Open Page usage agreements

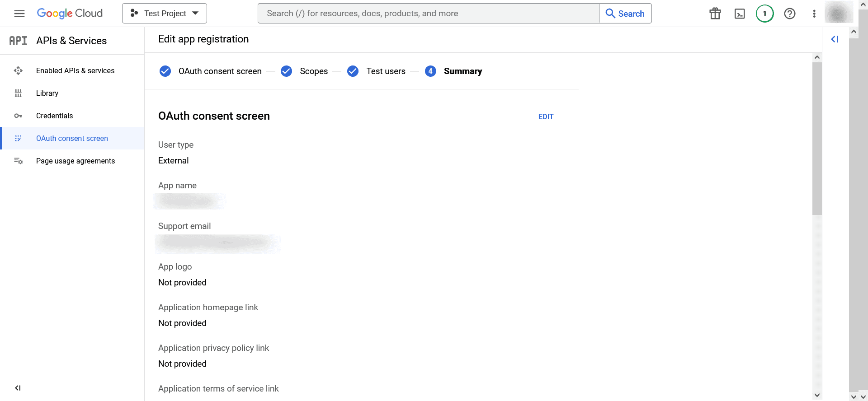(x=75, y=161)
